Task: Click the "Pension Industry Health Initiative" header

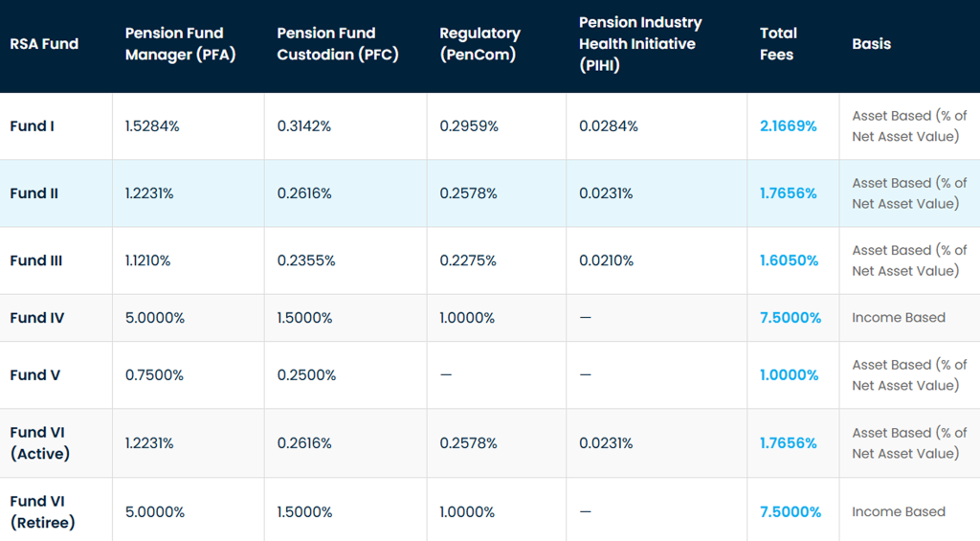Action: (640, 43)
